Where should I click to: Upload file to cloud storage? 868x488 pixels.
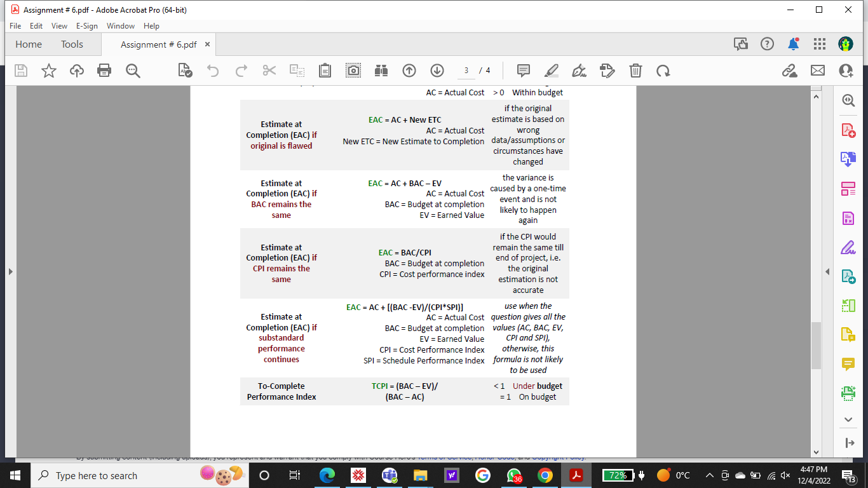point(77,71)
